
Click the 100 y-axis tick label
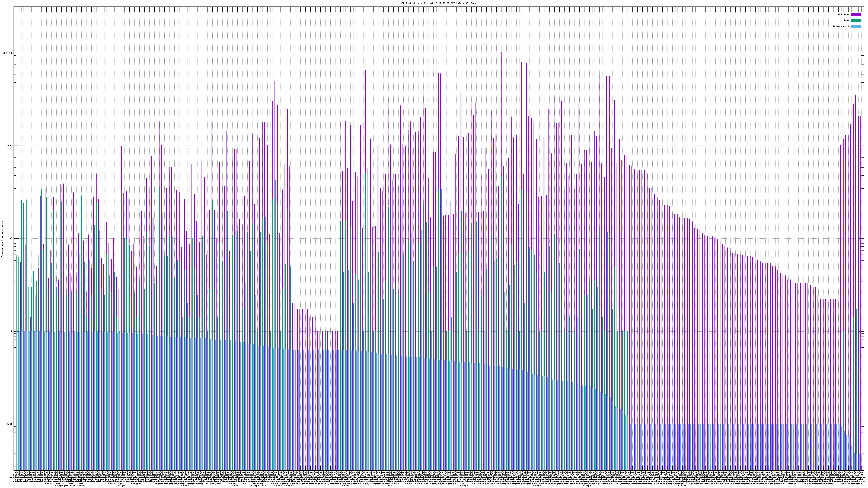[10, 239]
